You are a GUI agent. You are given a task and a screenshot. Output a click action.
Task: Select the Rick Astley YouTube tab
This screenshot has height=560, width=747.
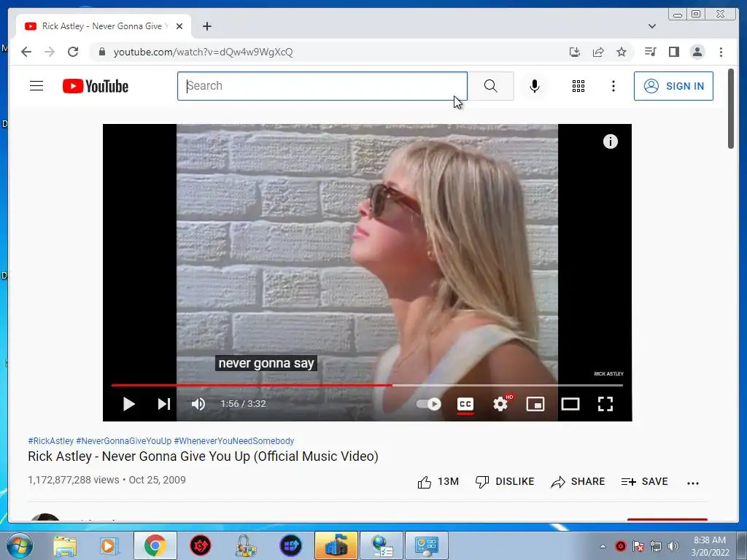104,26
